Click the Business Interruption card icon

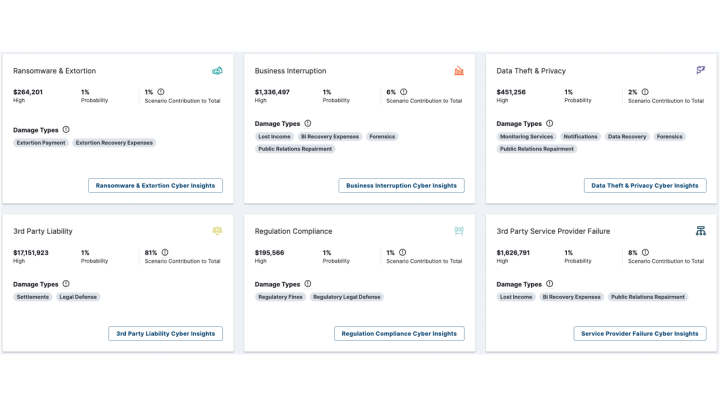click(459, 71)
